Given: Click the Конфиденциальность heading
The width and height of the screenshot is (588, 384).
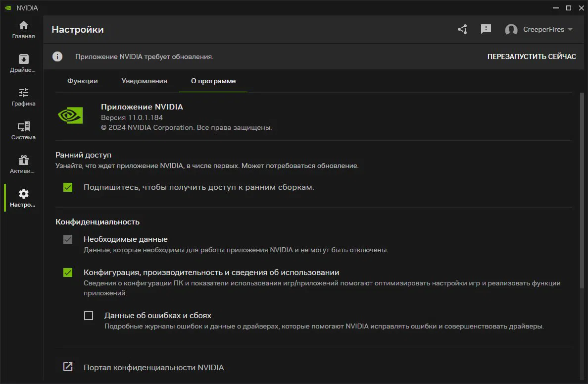Looking at the screenshot, I should [x=98, y=222].
